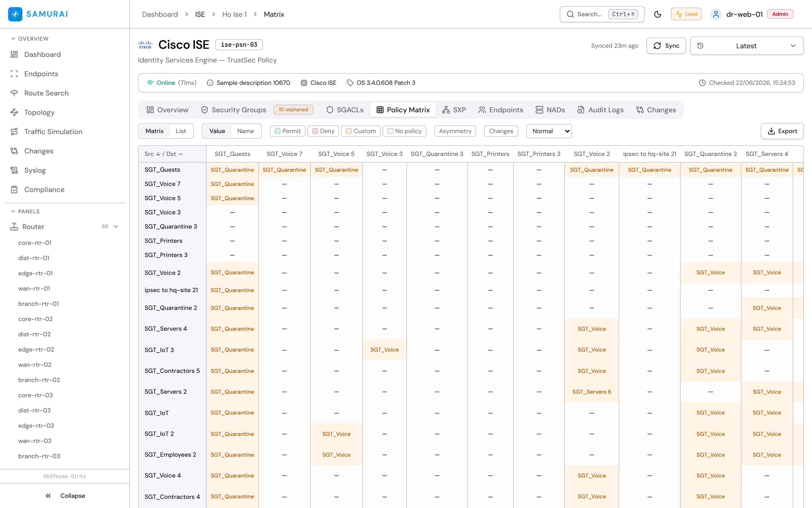Click the user avatar icon
Viewport: 812px width, 508px height.
(x=716, y=14)
